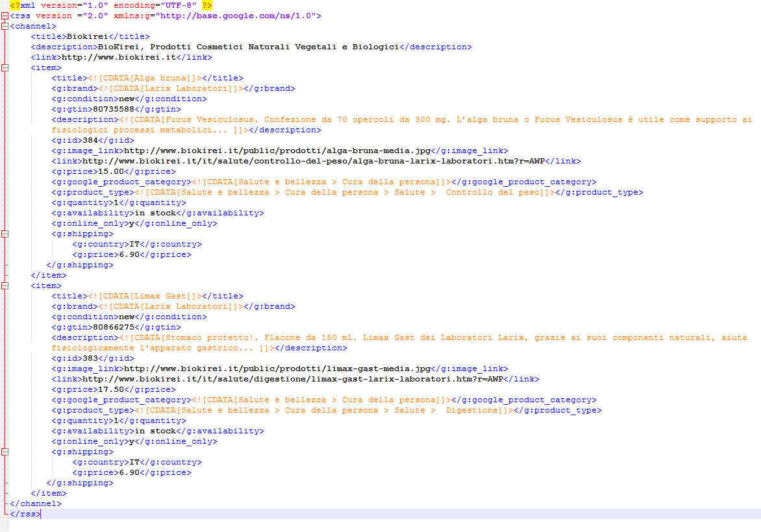Click the g:id value 383

pyautogui.click(x=90, y=358)
